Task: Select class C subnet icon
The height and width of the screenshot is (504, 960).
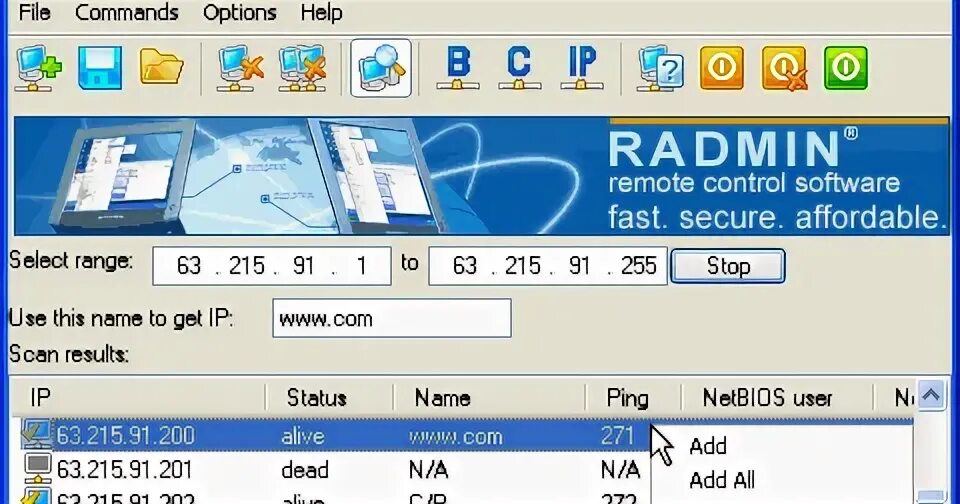Action: pyautogui.click(x=519, y=68)
